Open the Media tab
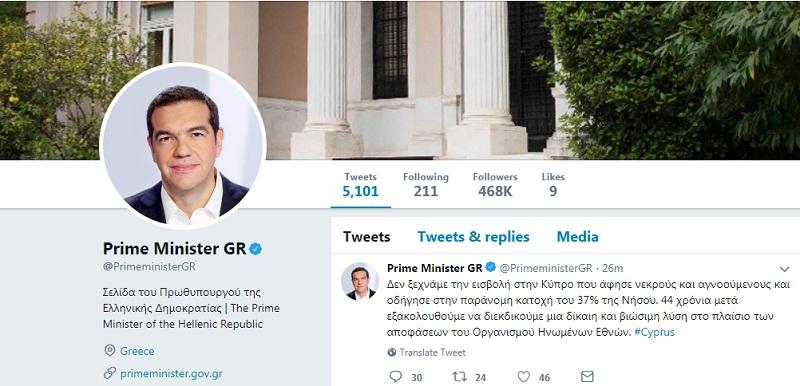Screen dimensions: 800x386 point(577,237)
